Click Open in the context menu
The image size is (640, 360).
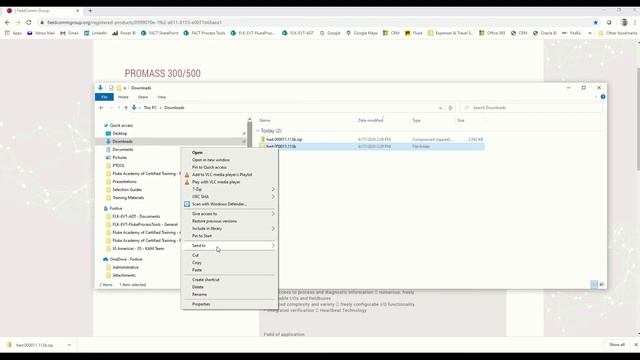point(197,153)
